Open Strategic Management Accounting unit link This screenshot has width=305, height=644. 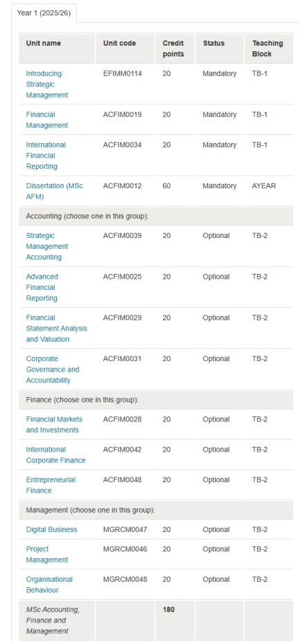(47, 246)
